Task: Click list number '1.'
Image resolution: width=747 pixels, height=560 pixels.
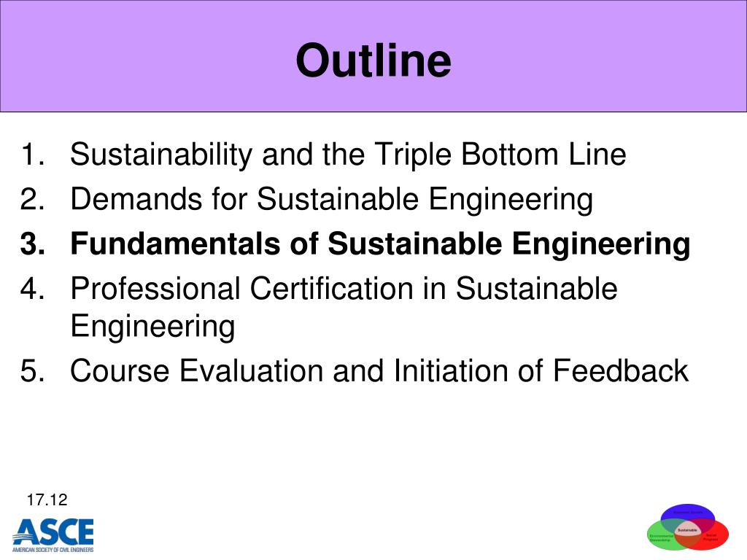Action: [32, 155]
